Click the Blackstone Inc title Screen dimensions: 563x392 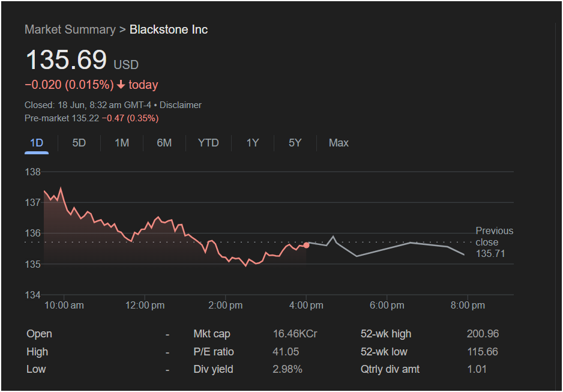click(169, 29)
